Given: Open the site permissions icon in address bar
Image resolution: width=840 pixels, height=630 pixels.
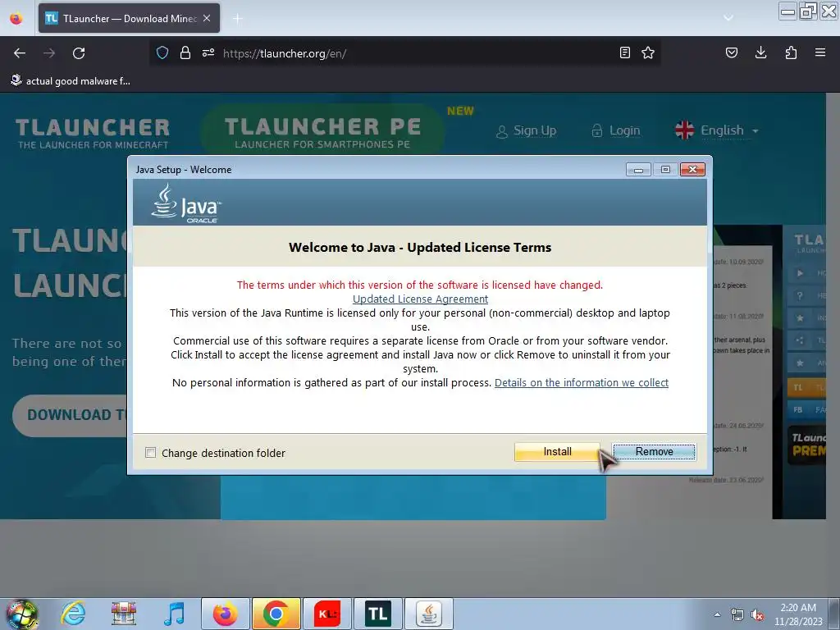Looking at the screenshot, I should (208, 52).
